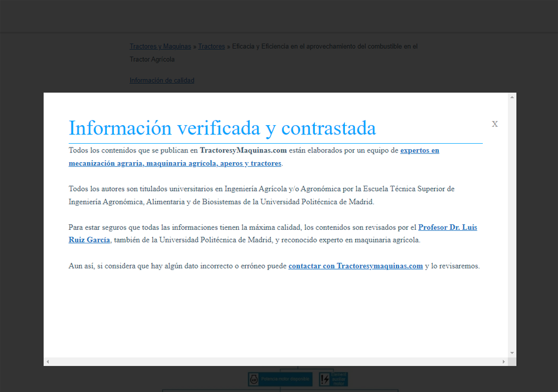
Task: Click the bold 'TractoresyMaquinas.com' text
Action: pyautogui.click(x=243, y=150)
